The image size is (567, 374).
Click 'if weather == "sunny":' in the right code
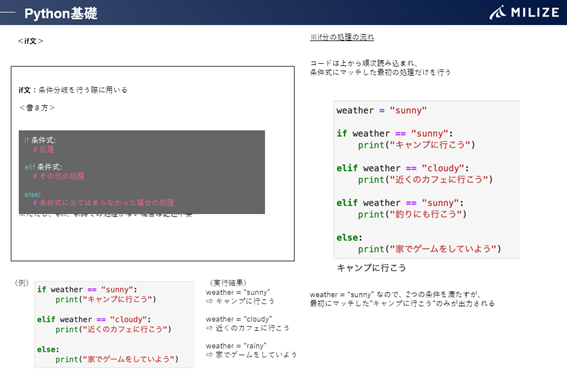click(x=395, y=133)
